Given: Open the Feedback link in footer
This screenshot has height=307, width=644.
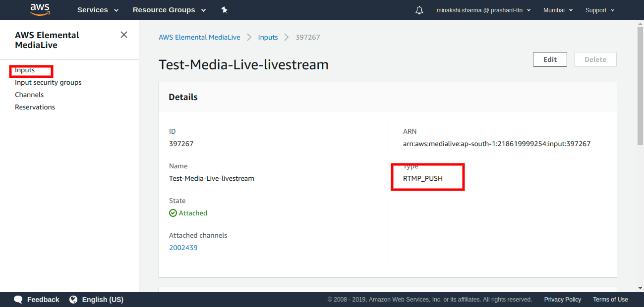Looking at the screenshot, I should coord(43,300).
